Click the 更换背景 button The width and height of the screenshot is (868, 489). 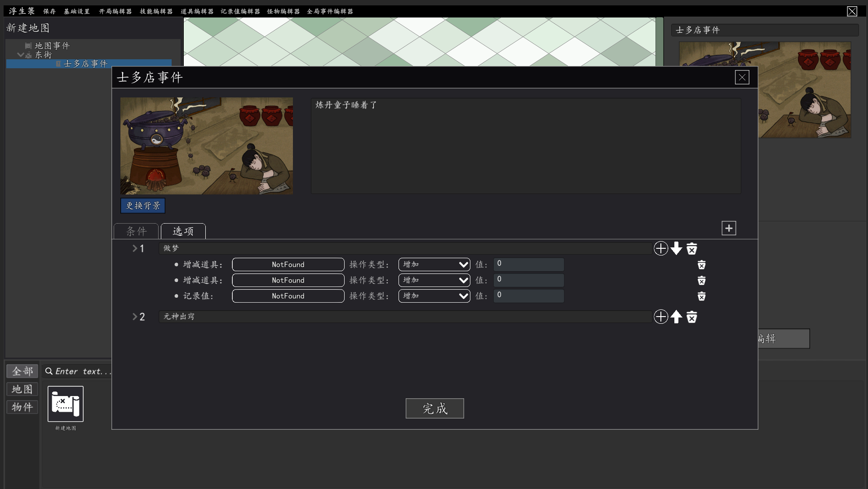coord(143,206)
